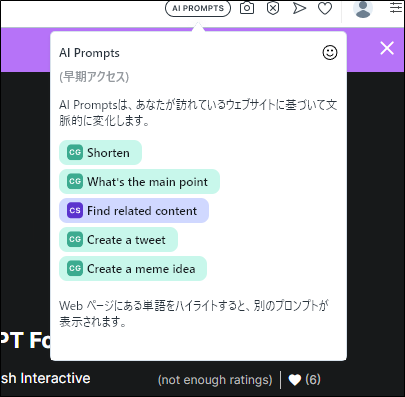Select Find related content prompt
The height and width of the screenshot is (397, 405).
[x=134, y=211]
